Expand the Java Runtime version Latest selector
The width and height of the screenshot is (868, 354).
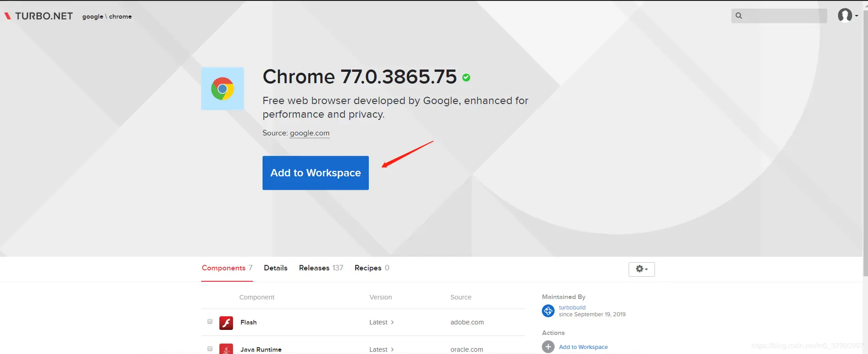382,349
